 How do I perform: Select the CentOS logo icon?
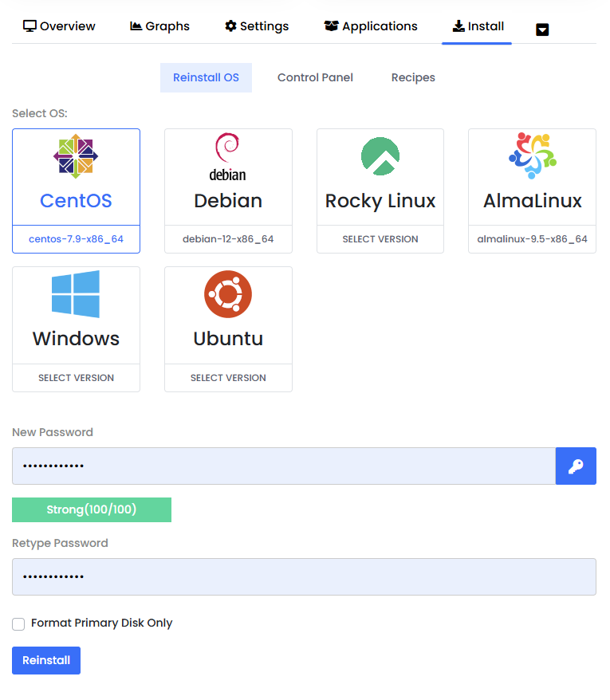76,156
